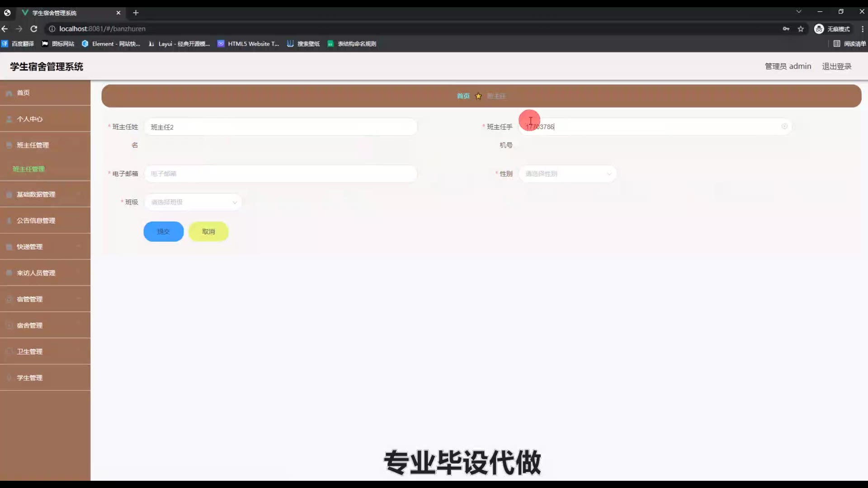
Task: Click the 电子邮箱 email input field
Action: (x=280, y=174)
